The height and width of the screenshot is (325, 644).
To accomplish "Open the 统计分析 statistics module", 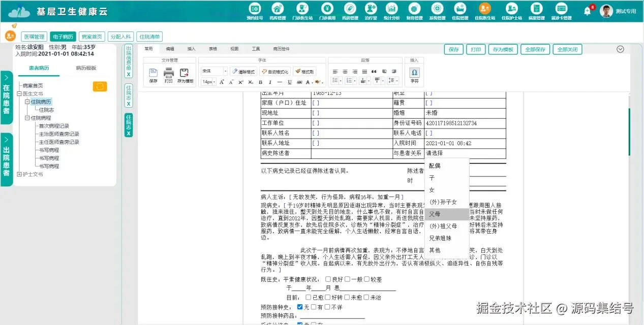I will pyautogui.click(x=391, y=10).
